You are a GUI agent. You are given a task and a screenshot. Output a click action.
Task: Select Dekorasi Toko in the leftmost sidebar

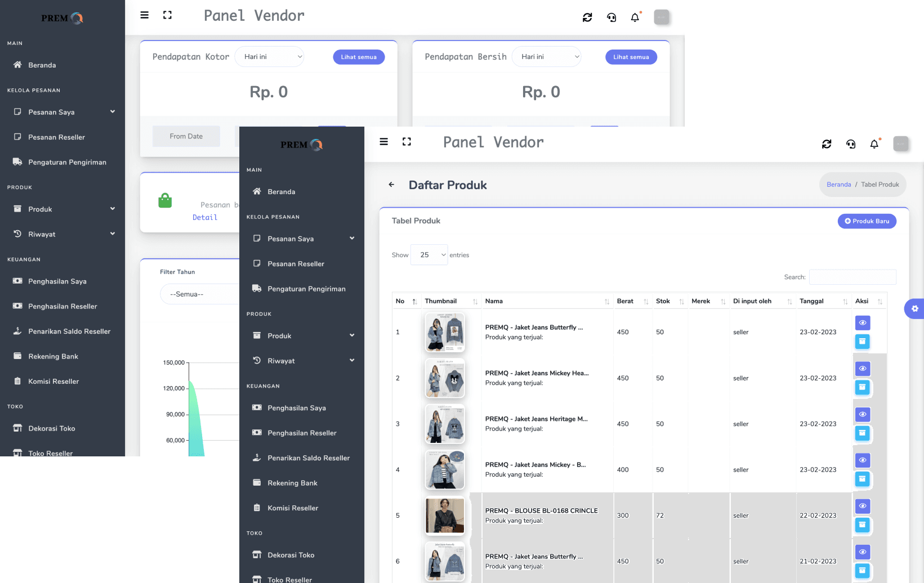[x=52, y=428]
